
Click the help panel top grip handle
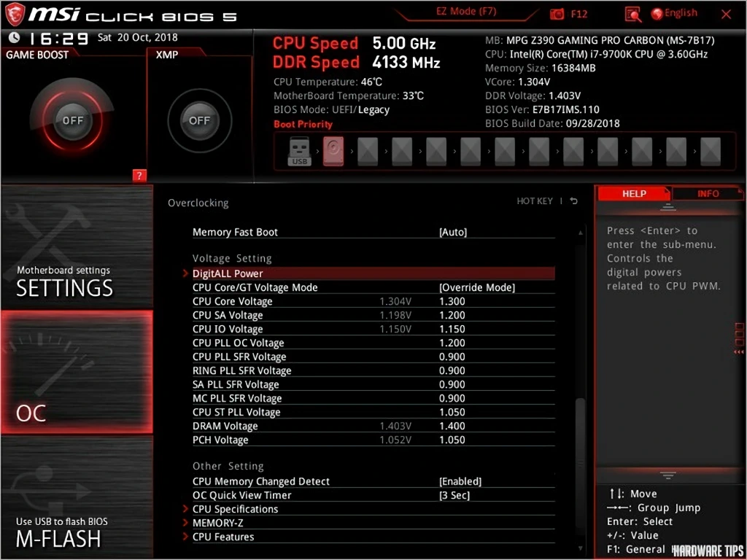click(668, 207)
